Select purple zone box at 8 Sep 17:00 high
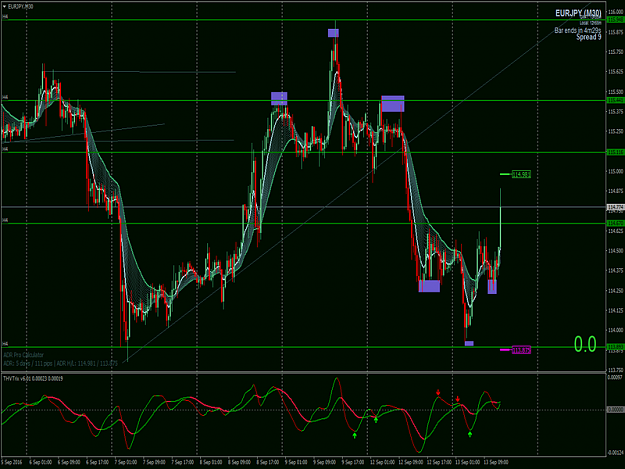Screen dimensions: 625x469 click(279, 98)
